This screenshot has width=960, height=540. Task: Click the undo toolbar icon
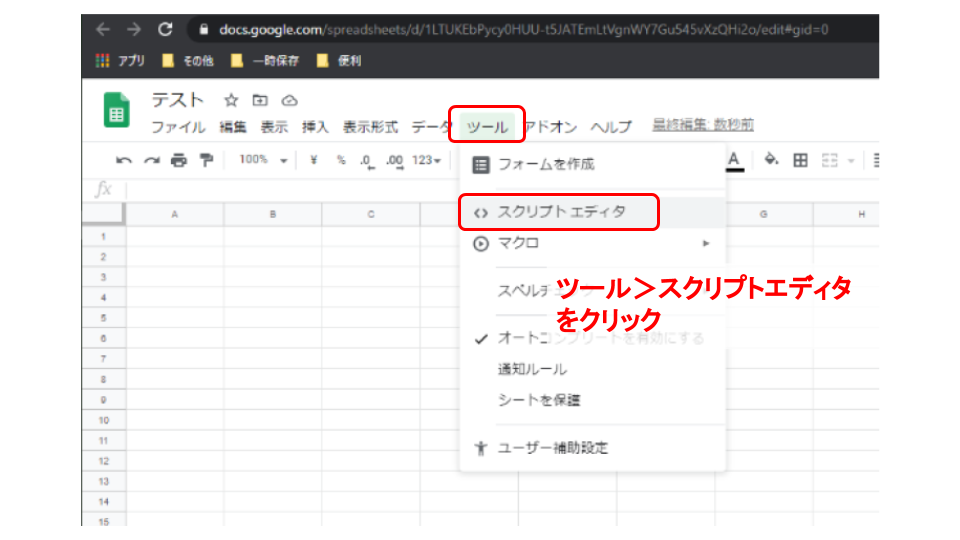[124, 160]
